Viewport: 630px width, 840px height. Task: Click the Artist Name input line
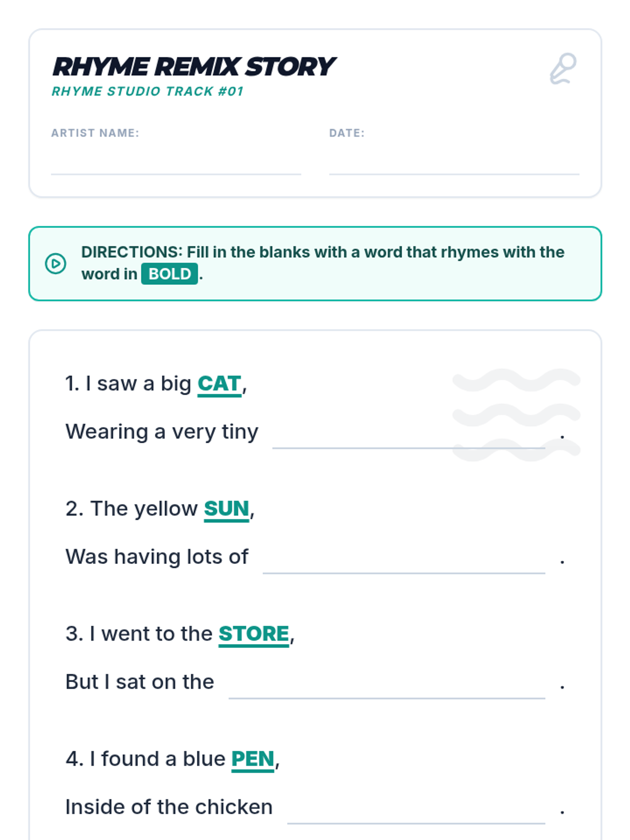pyautogui.click(x=176, y=164)
